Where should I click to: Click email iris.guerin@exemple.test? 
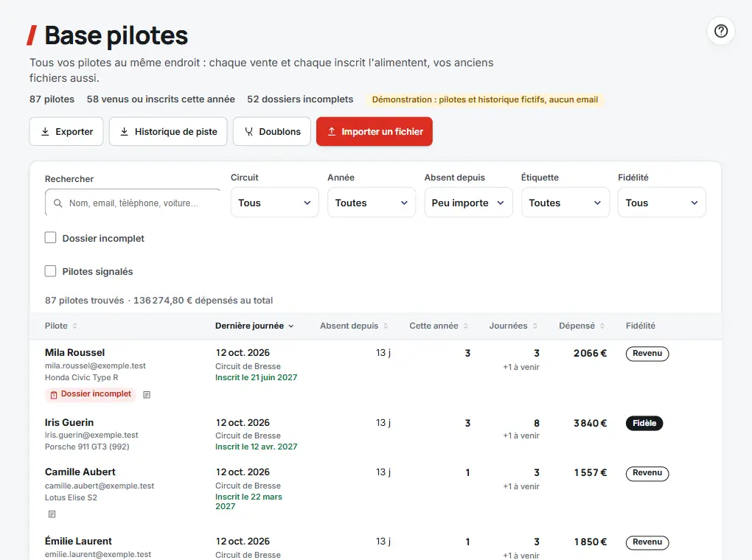[x=91, y=435]
